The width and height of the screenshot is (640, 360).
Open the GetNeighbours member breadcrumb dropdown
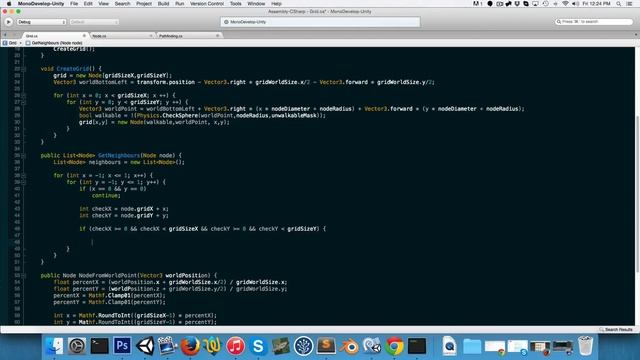pyautogui.click(x=54, y=43)
